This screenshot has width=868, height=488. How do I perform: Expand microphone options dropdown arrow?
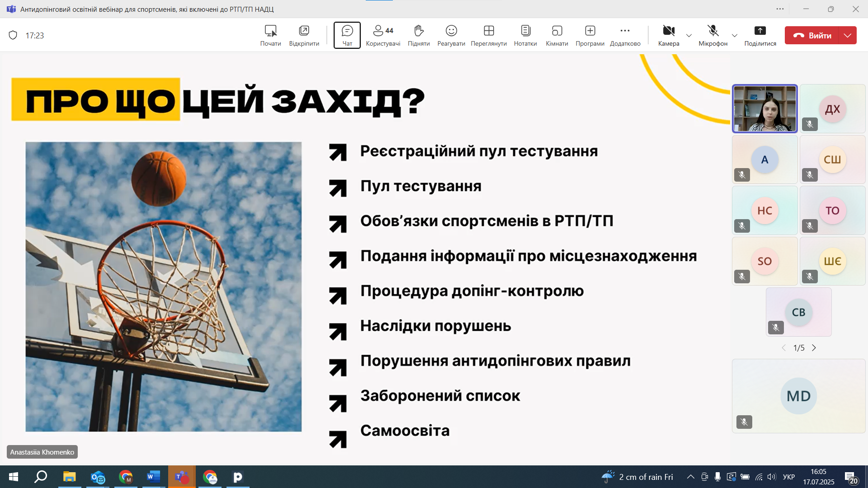(735, 35)
